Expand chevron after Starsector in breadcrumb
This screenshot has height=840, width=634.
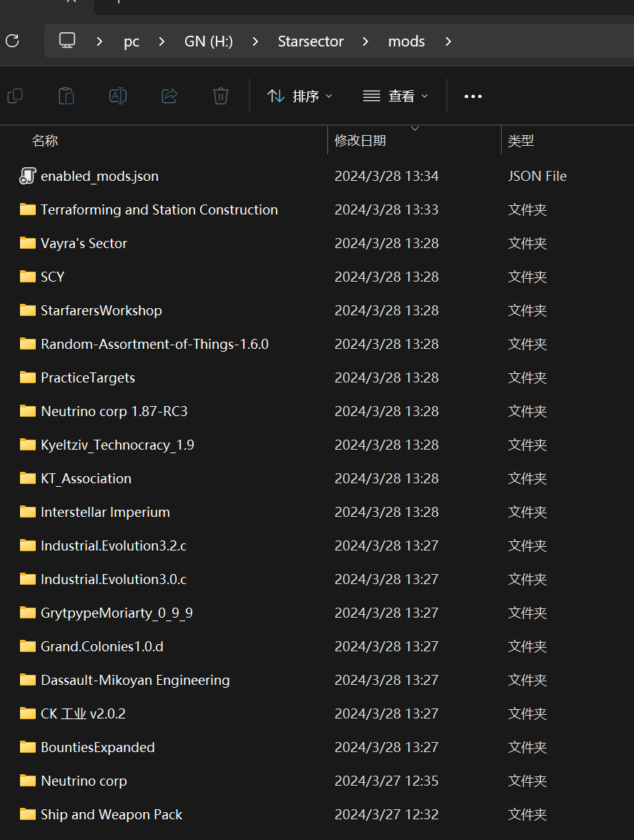366,41
